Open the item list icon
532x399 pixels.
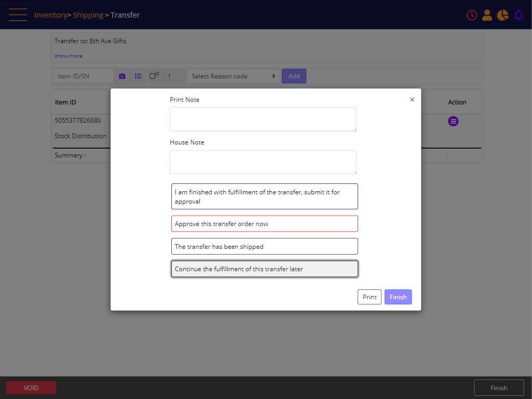[x=138, y=76]
